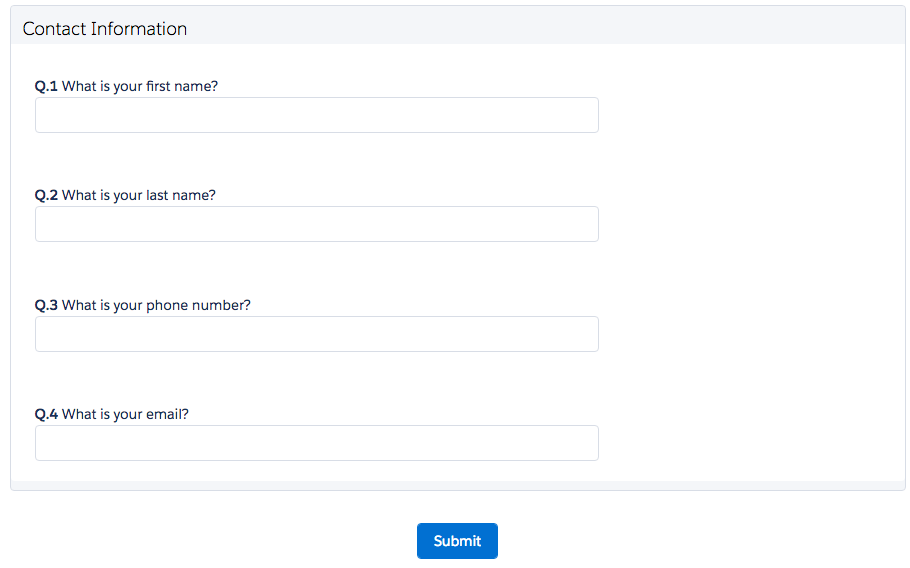Click the last name input field
Viewport: 910px width, 568px height.
tap(316, 224)
